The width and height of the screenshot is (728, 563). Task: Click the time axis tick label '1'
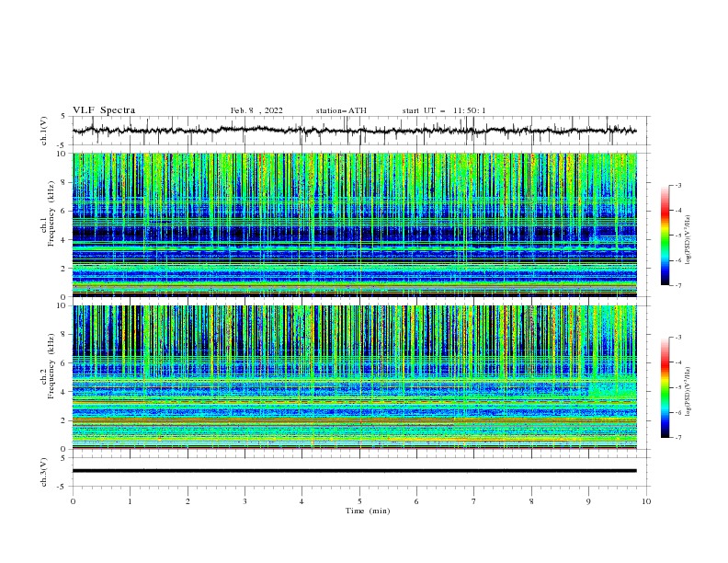pos(130,501)
